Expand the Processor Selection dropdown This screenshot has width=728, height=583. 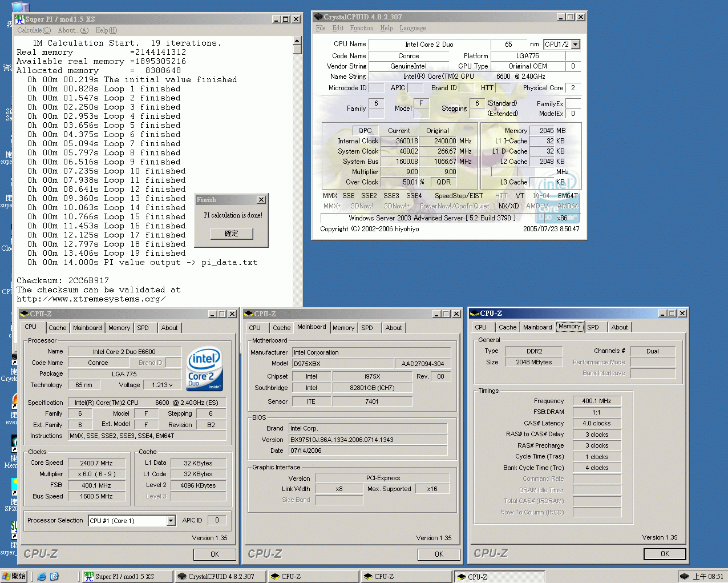click(171, 521)
